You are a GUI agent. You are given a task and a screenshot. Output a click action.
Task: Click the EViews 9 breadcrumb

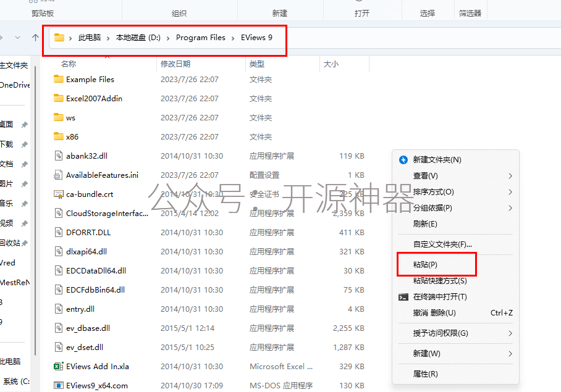click(x=256, y=38)
